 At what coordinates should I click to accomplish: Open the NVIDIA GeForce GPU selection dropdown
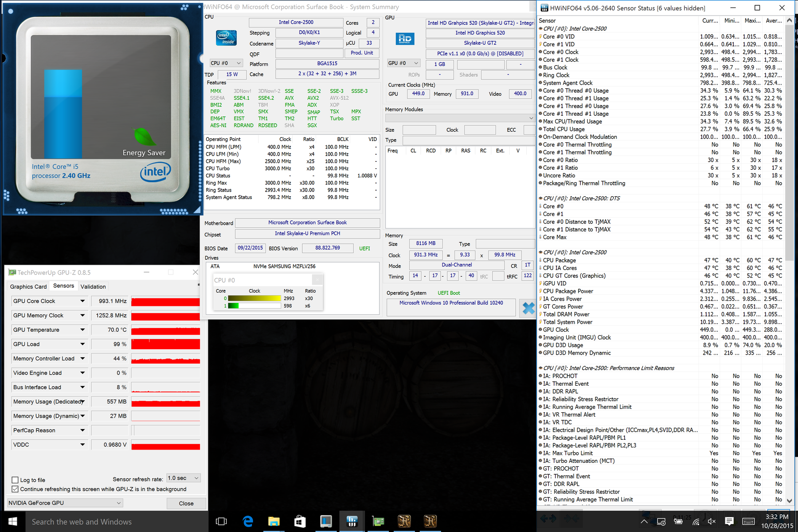pos(65,503)
